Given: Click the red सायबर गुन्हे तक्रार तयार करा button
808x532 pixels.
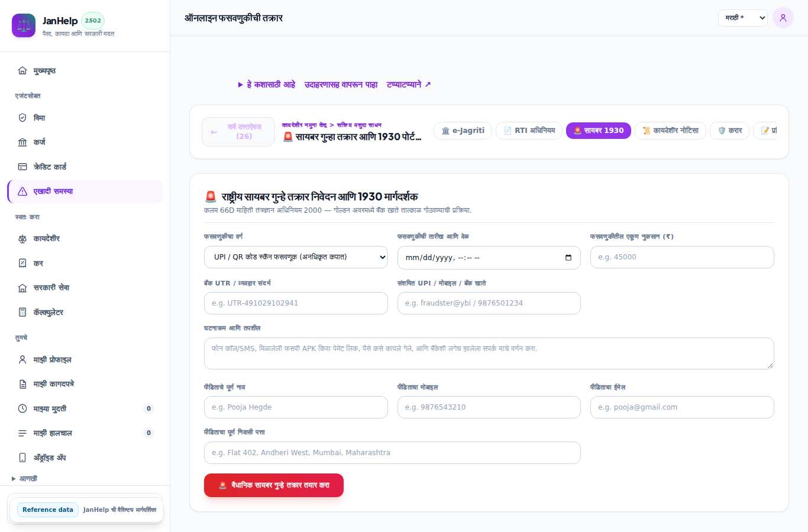Looking at the screenshot, I should click(274, 485).
